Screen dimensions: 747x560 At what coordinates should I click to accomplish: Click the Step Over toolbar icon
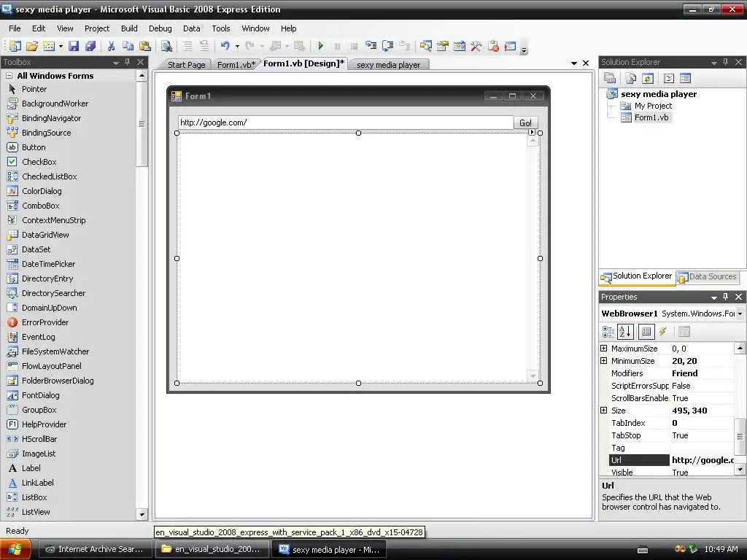388,46
